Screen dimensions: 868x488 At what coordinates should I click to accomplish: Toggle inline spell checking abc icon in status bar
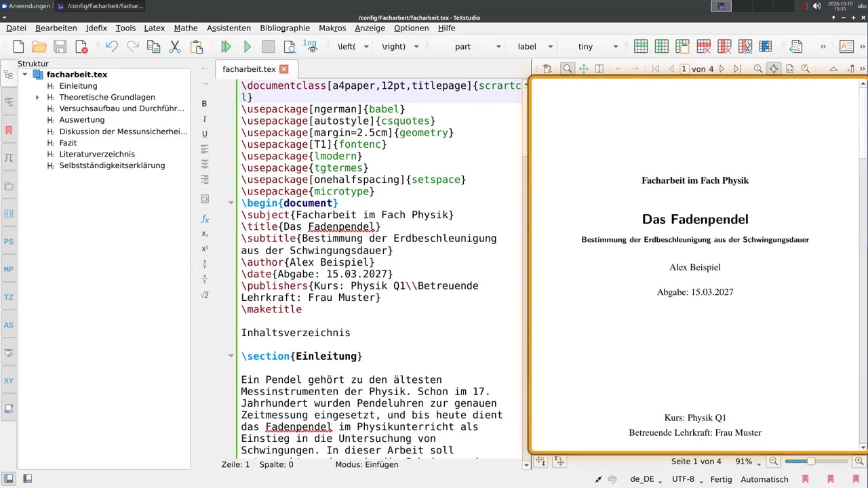coord(612,479)
